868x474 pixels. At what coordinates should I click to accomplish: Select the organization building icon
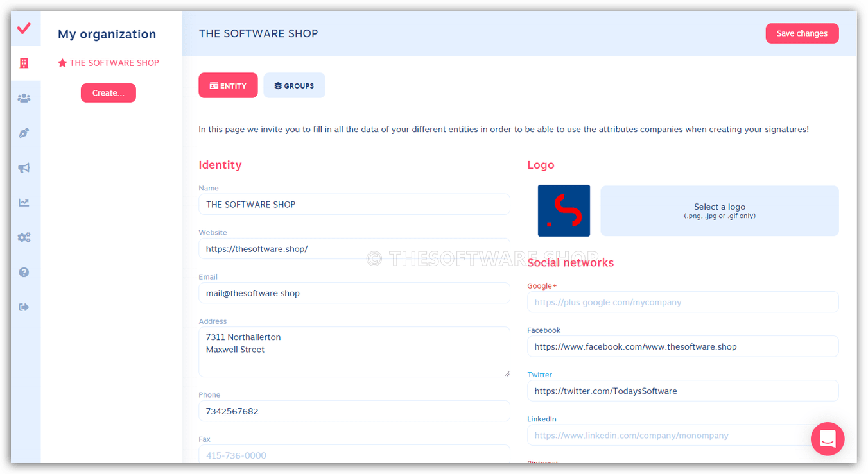pos(24,63)
